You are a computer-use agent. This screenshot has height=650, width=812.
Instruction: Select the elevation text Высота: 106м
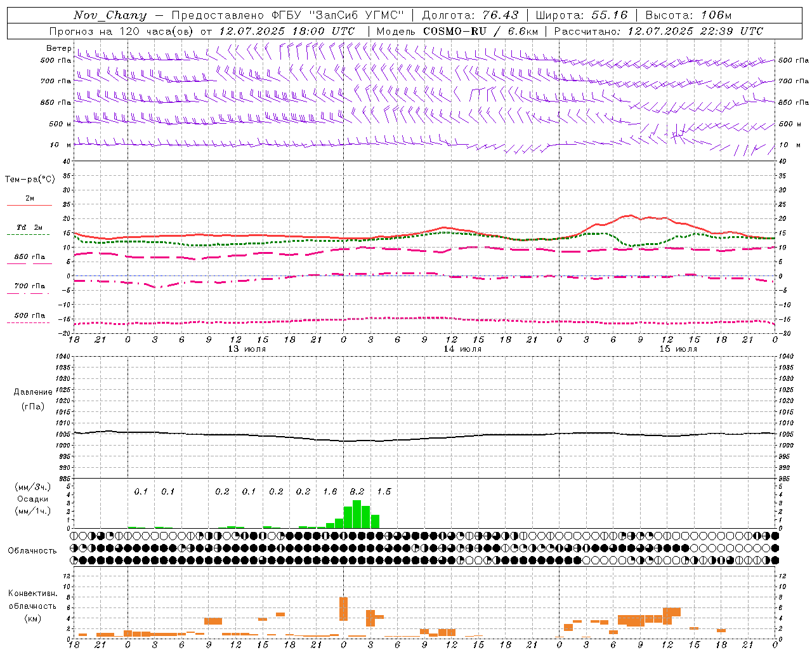[x=688, y=15]
